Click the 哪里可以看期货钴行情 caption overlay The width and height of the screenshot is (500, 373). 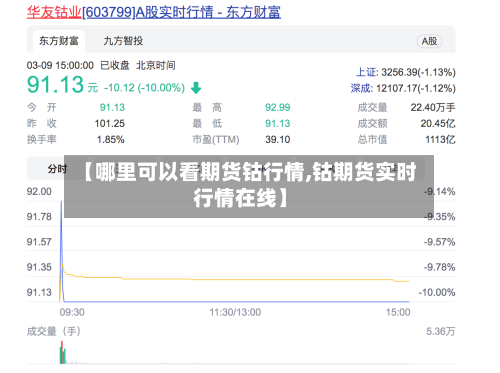(x=249, y=186)
